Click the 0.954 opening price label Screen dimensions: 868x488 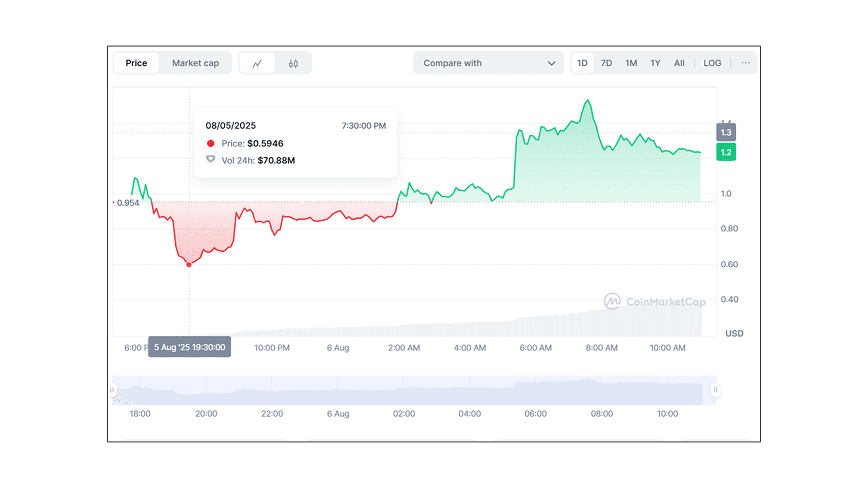[x=128, y=203]
